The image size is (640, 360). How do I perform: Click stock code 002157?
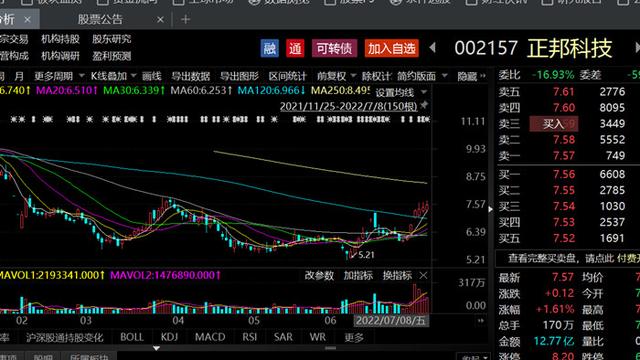pos(486,48)
